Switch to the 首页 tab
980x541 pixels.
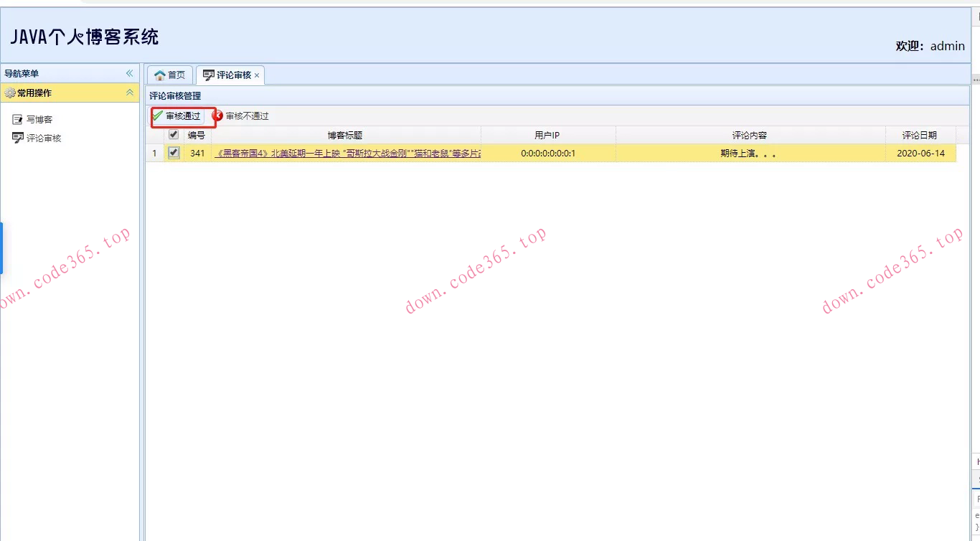pyautogui.click(x=170, y=75)
